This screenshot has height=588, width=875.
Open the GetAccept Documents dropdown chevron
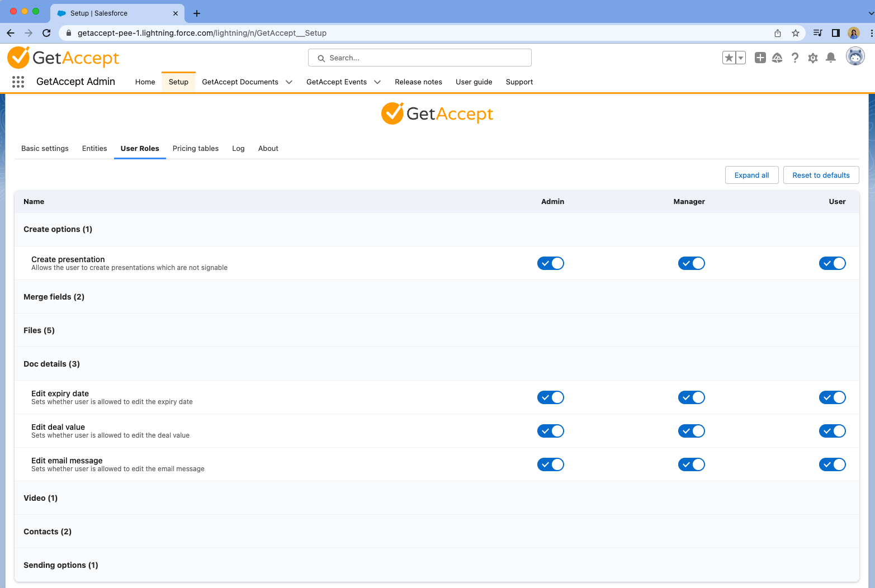[289, 82]
